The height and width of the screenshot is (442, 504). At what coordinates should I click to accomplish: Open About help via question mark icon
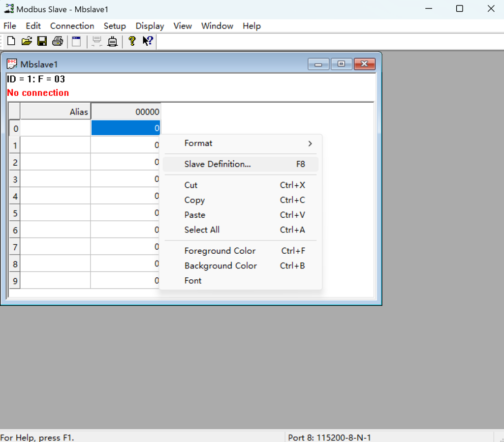pos(132,41)
